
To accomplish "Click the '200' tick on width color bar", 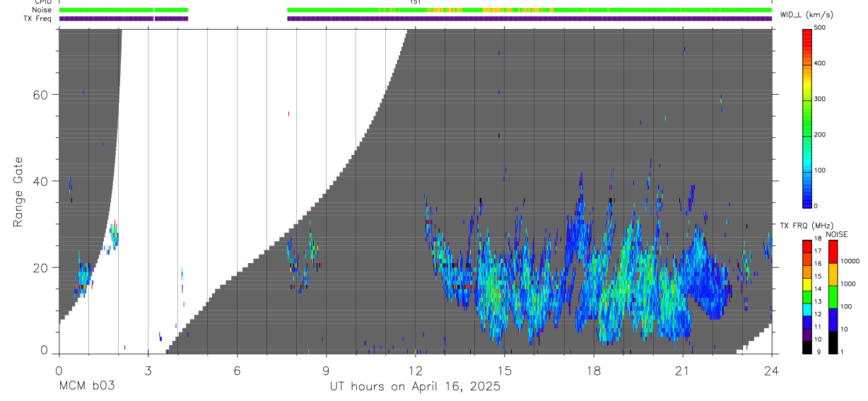I will click(820, 134).
